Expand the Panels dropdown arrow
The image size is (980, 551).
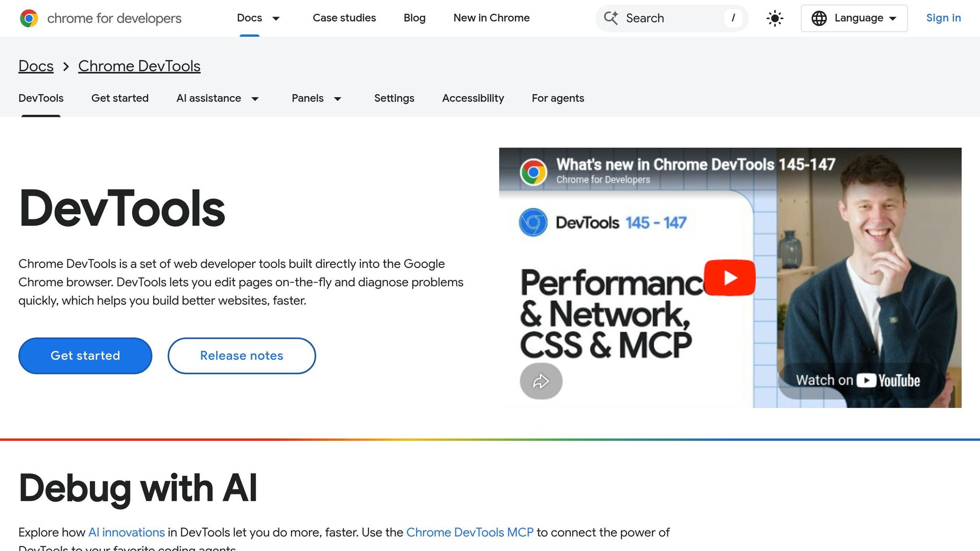pyautogui.click(x=337, y=99)
